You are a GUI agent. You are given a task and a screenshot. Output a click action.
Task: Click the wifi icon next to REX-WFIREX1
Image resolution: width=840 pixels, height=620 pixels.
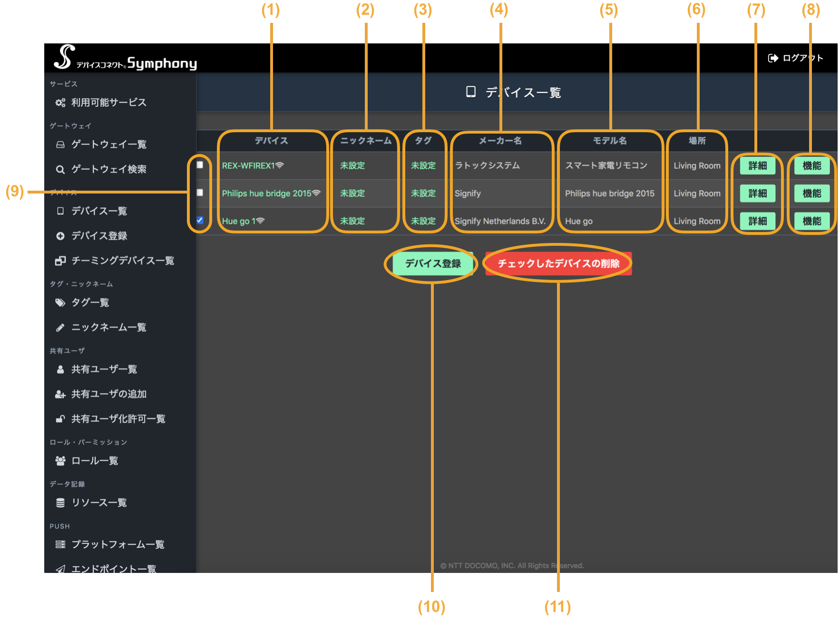point(280,165)
